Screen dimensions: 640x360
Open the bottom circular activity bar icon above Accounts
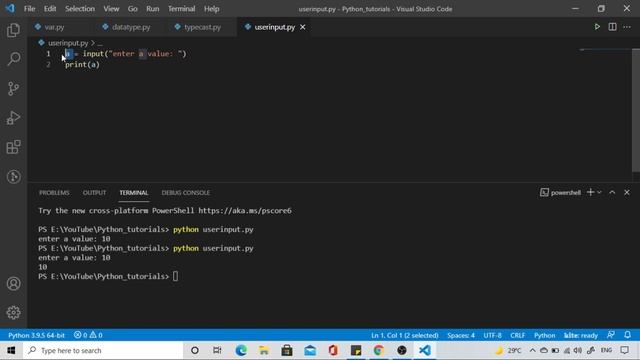click(x=13, y=177)
